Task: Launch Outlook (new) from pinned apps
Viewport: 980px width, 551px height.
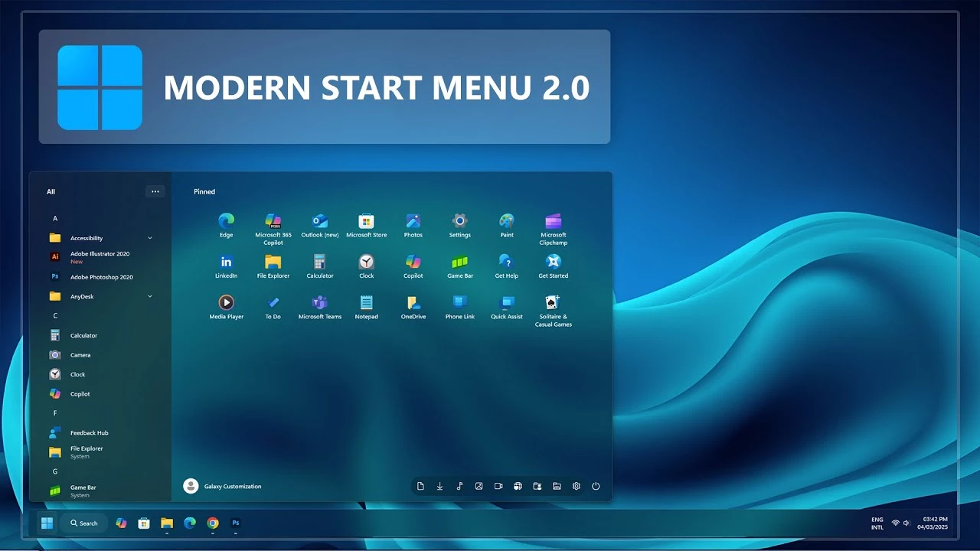Action: (x=320, y=226)
